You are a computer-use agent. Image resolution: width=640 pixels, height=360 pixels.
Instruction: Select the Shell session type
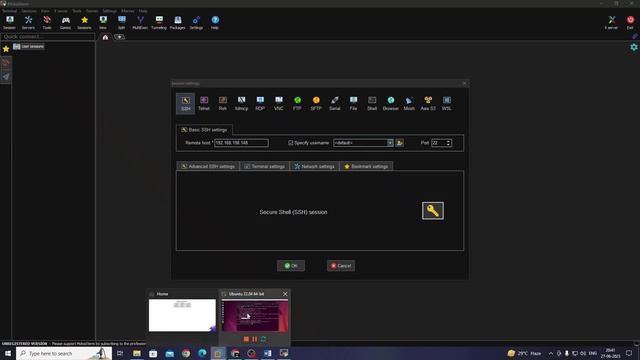[372, 103]
